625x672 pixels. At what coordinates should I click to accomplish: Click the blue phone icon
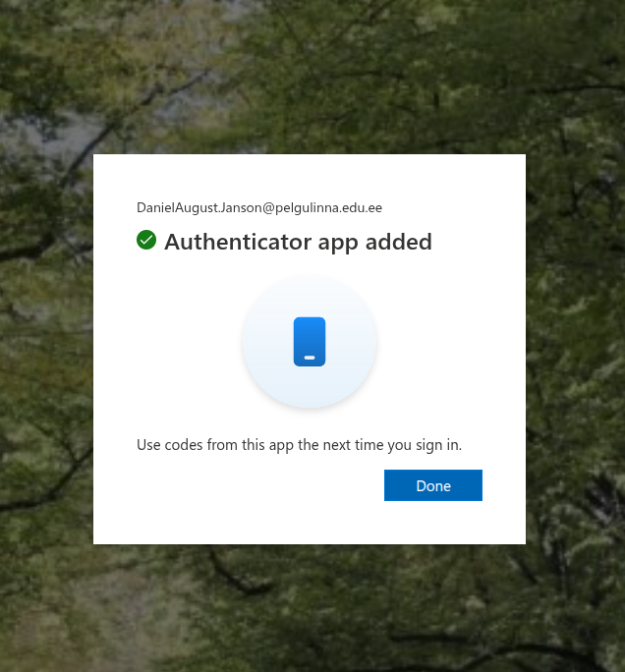click(310, 342)
